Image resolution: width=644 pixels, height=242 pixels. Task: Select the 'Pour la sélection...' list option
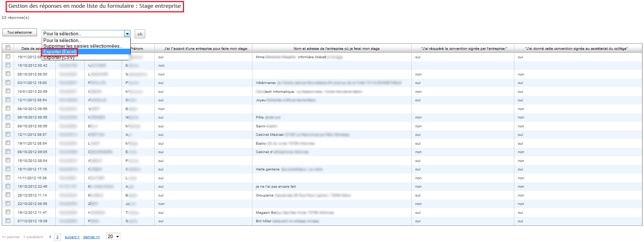pyautogui.click(x=62, y=41)
